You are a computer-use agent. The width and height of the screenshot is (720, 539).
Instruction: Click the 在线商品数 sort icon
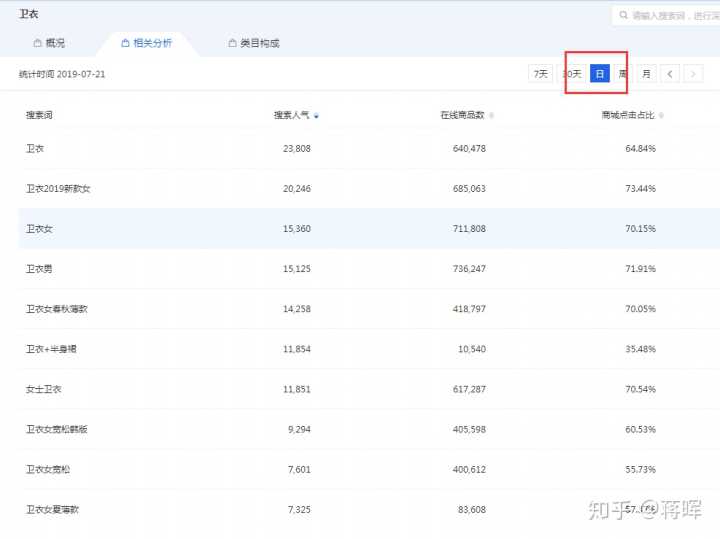(491, 116)
